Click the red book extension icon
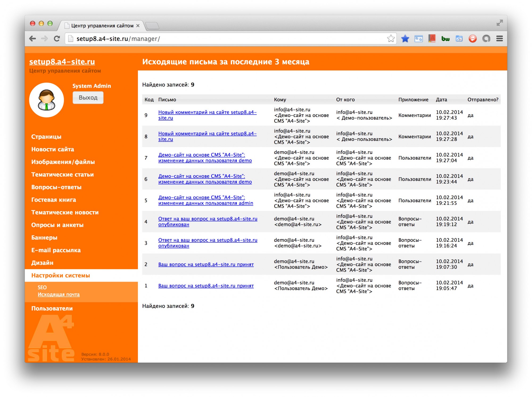Screen dimensions: 532x397 [432, 39]
